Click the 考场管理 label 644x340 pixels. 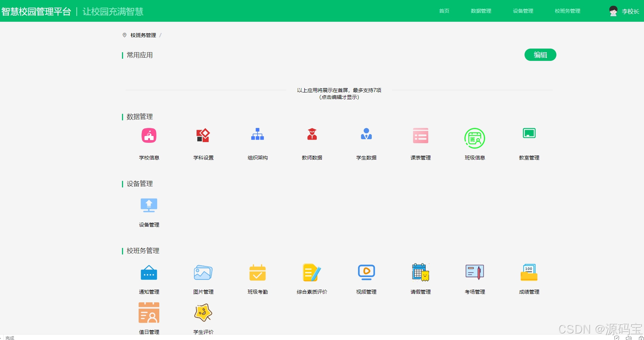[x=475, y=292]
